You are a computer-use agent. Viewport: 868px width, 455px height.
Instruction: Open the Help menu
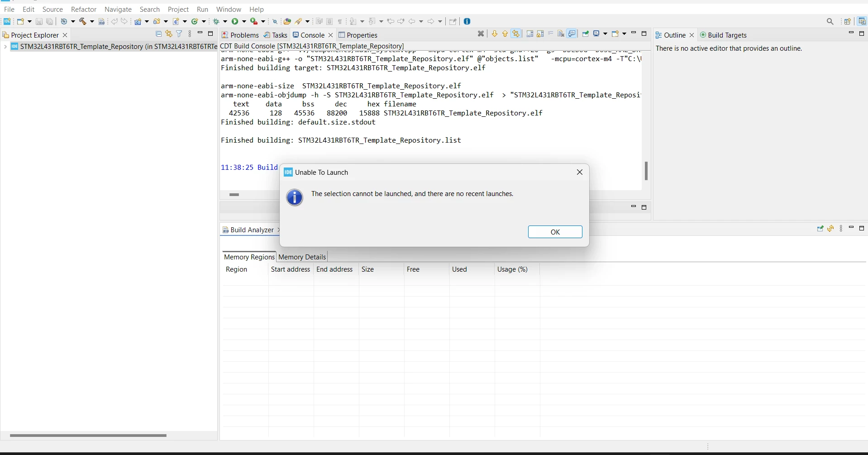pyautogui.click(x=256, y=9)
